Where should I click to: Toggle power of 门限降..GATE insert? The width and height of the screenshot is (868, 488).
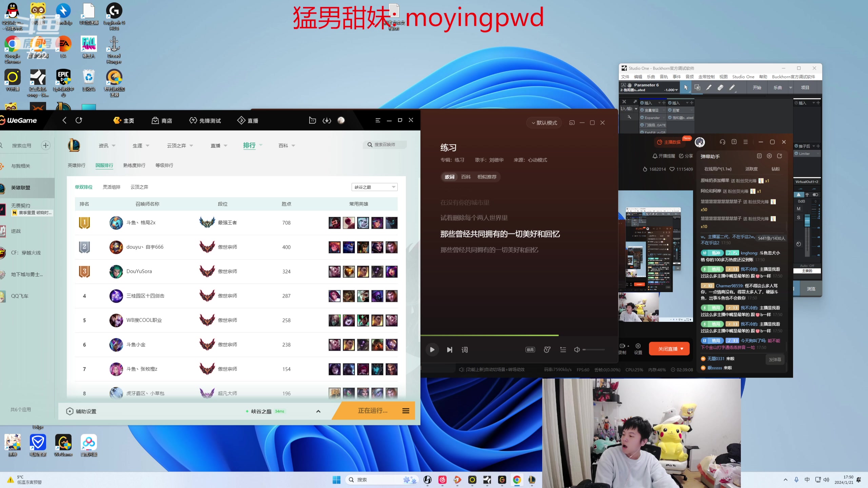pyautogui.click(x=642, y=125)
